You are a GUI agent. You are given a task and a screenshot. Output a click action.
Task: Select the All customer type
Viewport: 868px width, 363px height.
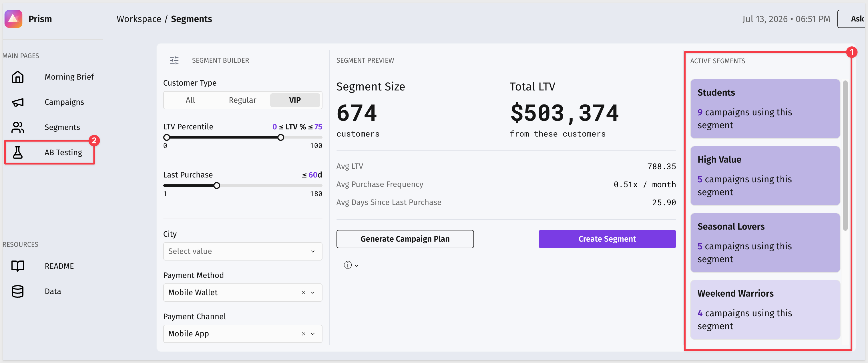(x=190, y=100)
